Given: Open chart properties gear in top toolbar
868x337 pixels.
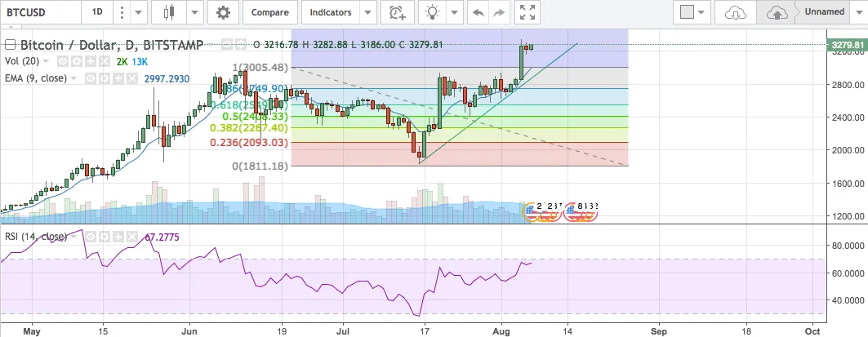Looking at the screenshot, I should coord(223,12).
